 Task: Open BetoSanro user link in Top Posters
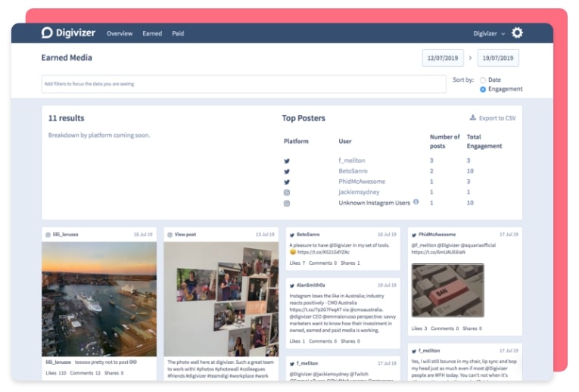tap(353, 171)
